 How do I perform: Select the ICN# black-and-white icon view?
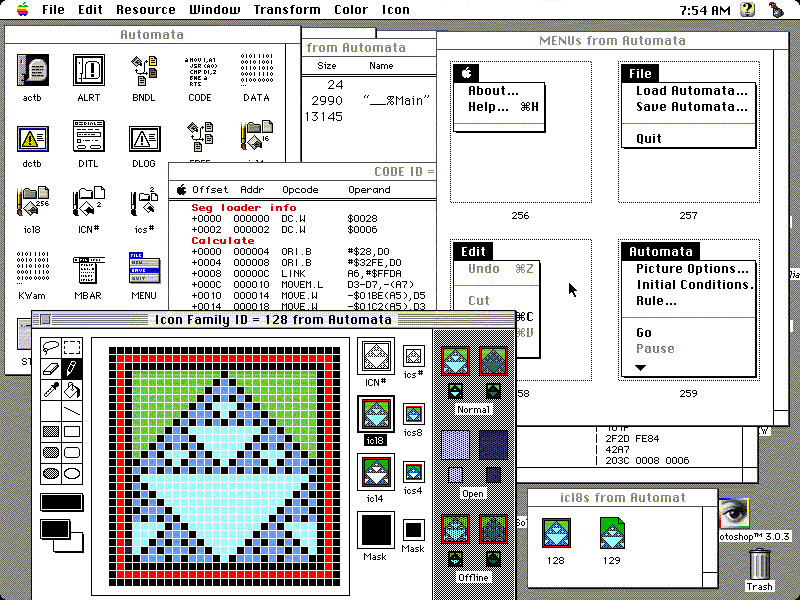point(376,356)
